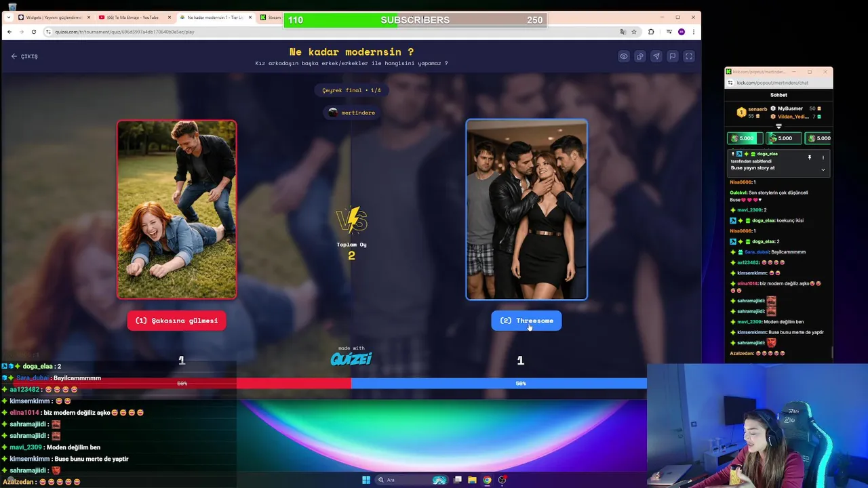Close the YouTube browser tab
Image resolution: width=868 pixels, height=488 pixels.
point(170,18)
